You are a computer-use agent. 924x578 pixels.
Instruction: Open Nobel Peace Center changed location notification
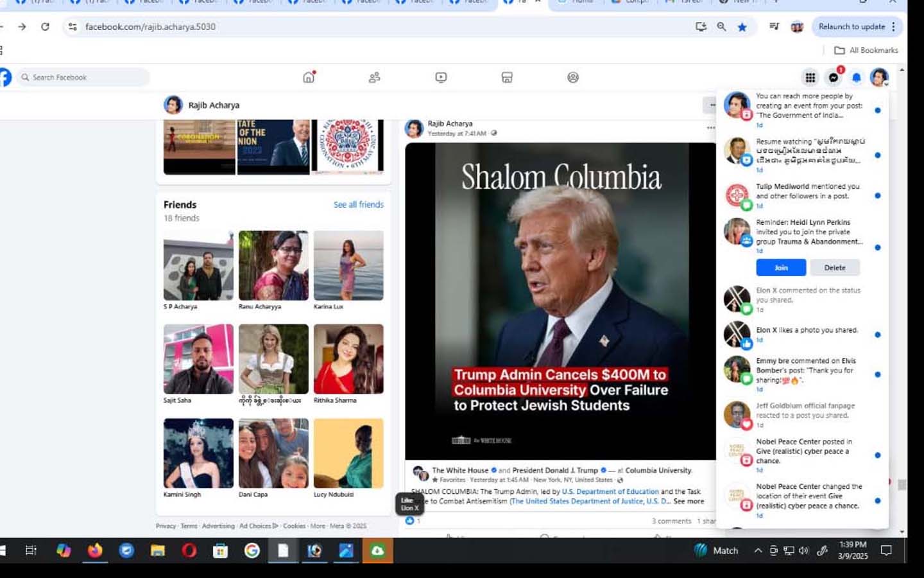(x=802, y=500)
